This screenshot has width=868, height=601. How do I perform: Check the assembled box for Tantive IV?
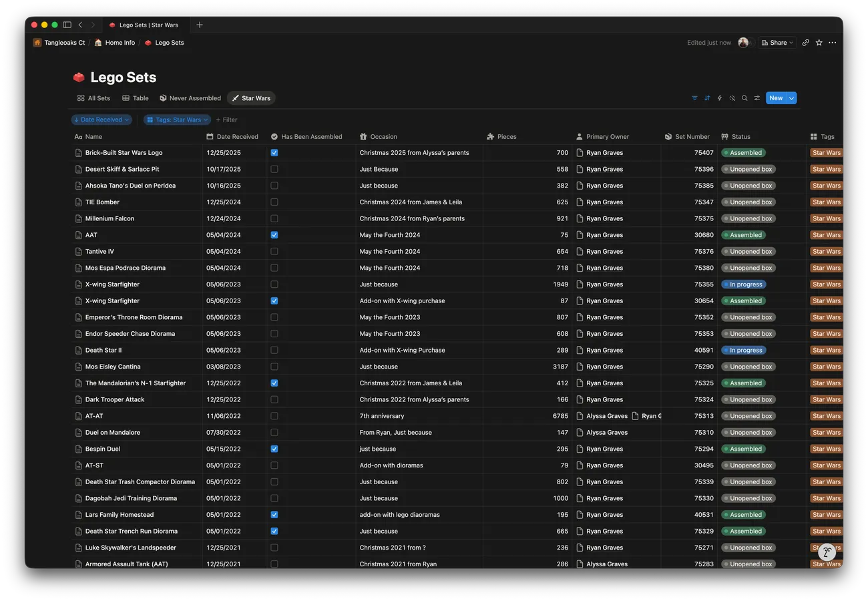coord(274,252)
